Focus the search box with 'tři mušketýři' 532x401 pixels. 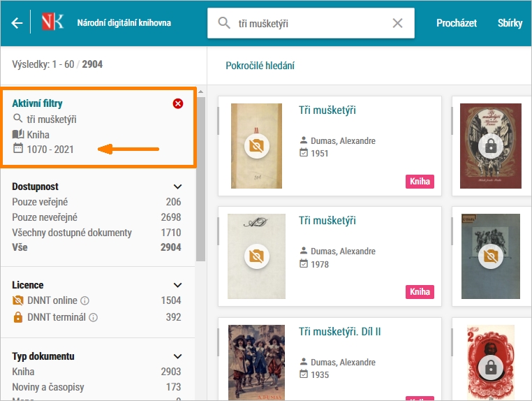tap(311, 23)
